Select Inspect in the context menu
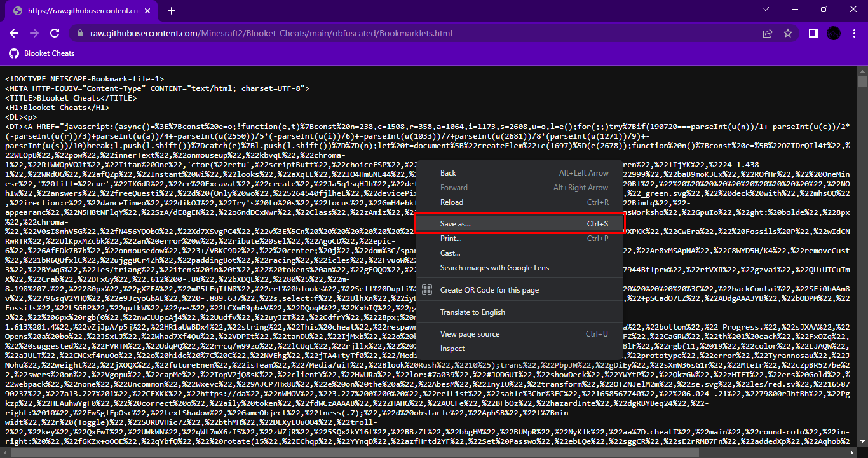The image size is (868, 458). pos(519,349)
